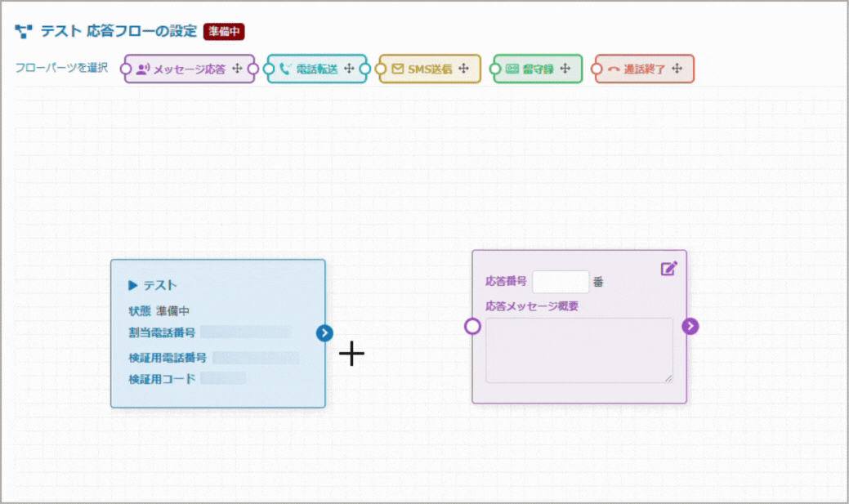Click the 応答メッセージ概要 text area
This screenshot has width=849, height=504.
tap(579, 350)
